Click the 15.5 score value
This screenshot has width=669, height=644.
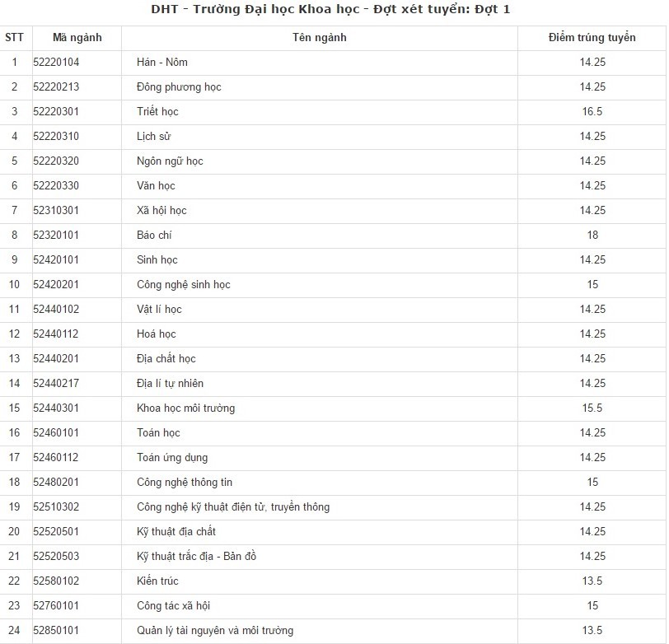click(592, 408)
